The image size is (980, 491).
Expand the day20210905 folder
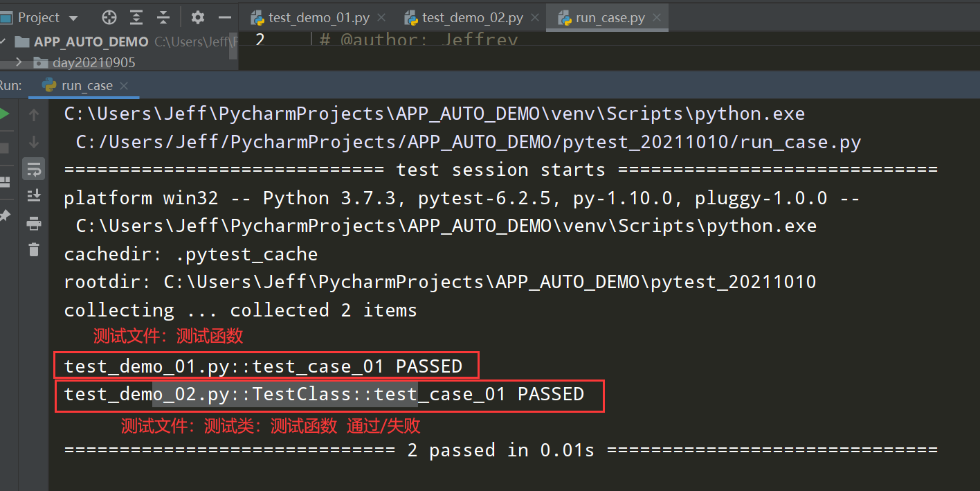[x=19, y=62]
